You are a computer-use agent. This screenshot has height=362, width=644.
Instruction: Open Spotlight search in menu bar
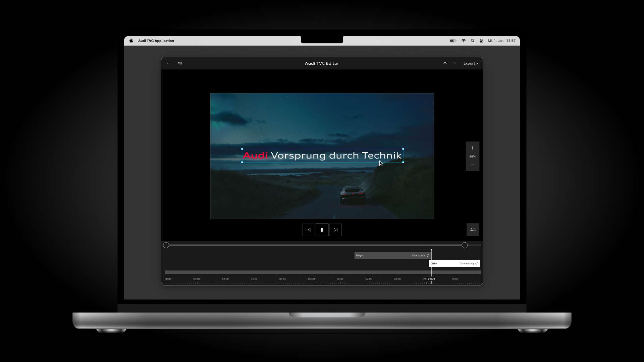pos(473,41)
